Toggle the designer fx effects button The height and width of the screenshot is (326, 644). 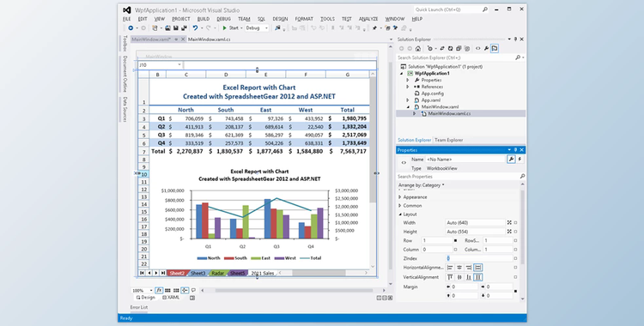click(159, 290)
